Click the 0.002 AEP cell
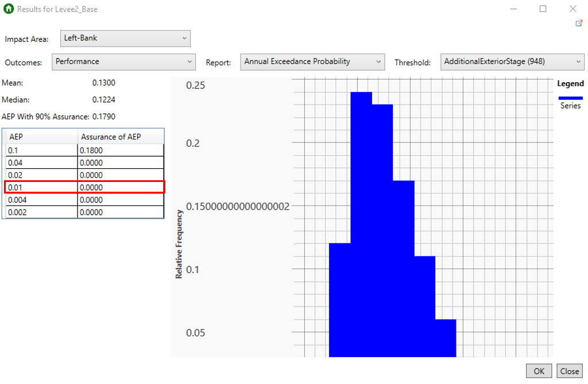The width and height of the screenshot is (588, 384). pyautogui.click(x=40, y=212)
